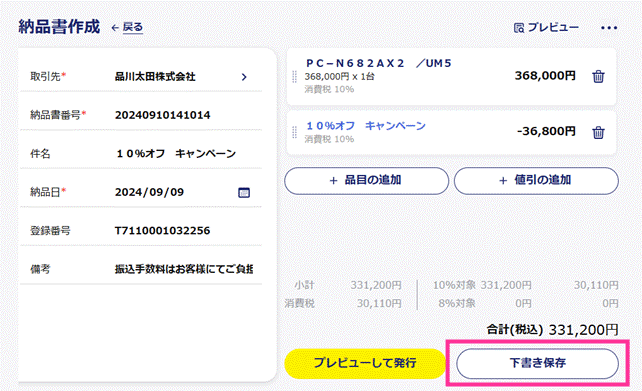Delete the 10%オフ キャンペーン discount row
642x391 pixels.
[598, 133]
